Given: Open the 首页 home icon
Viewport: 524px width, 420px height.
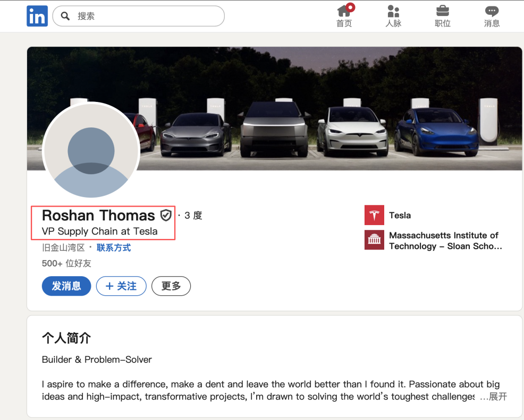Looking at the screenshot, I should [x=344, y=12].
